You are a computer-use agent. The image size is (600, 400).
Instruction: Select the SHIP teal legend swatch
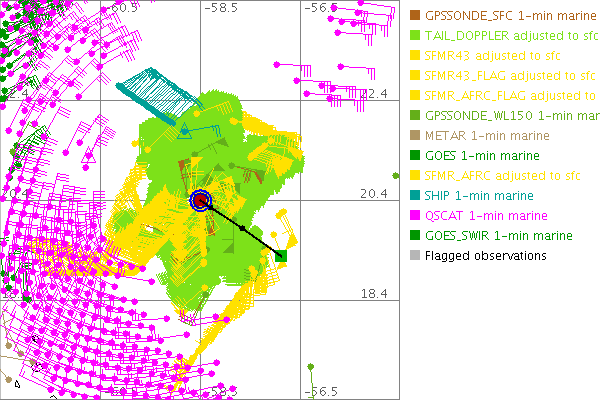click(x=416, y=196)
